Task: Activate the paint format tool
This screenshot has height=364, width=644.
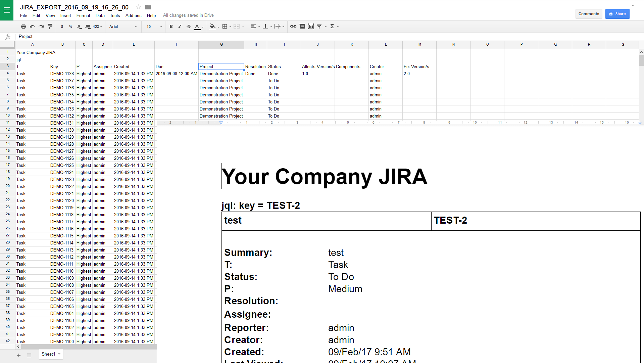Action: click(x=50, y=27)
